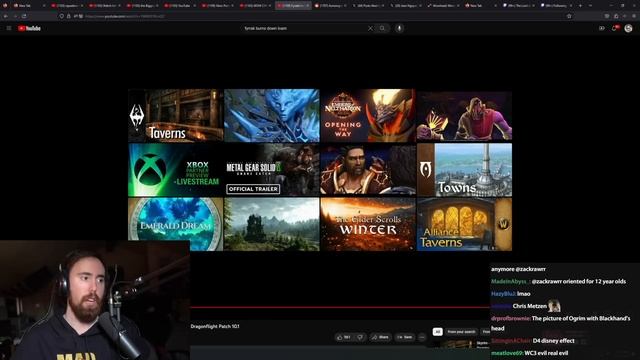Open the Oblivion Towns video thumbnail
640x360 pixels.
pos(464,170)
